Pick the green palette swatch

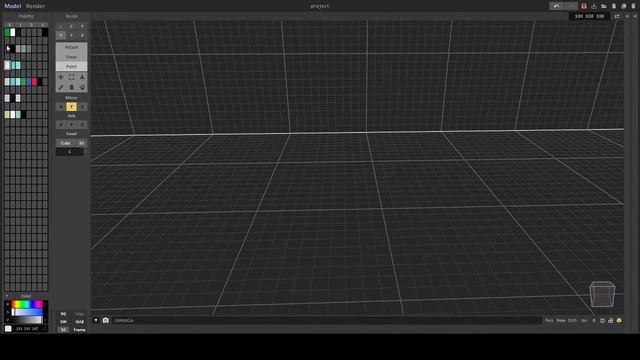[x=7, y=32]
